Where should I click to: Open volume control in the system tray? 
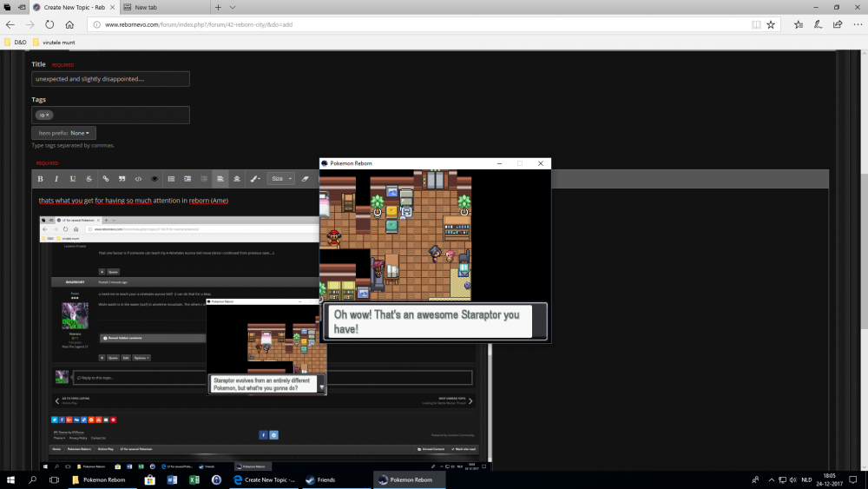tap(793, 480)
